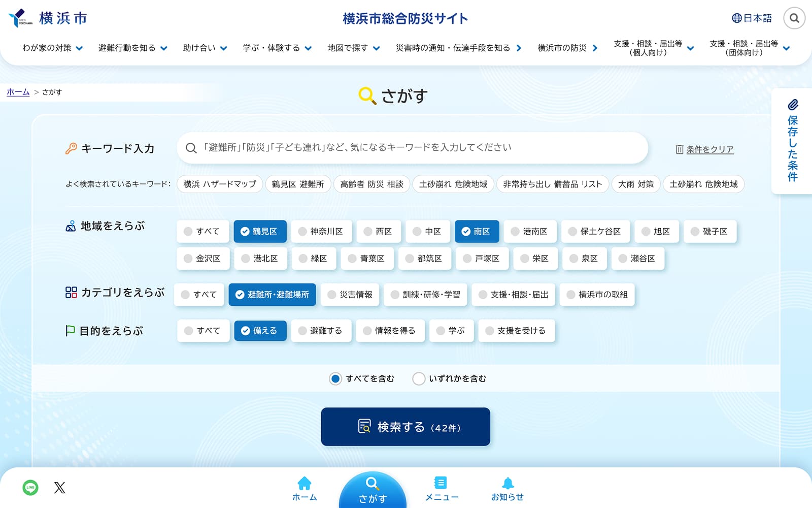
Task: Expand the 地図で探す menu
Action: pyautogui.click(x=354, y=48)
